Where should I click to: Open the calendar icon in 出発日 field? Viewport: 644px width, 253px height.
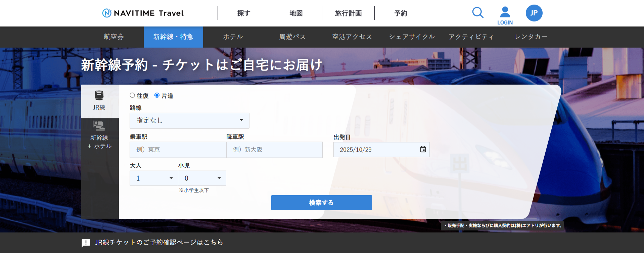tap(423, 150)
